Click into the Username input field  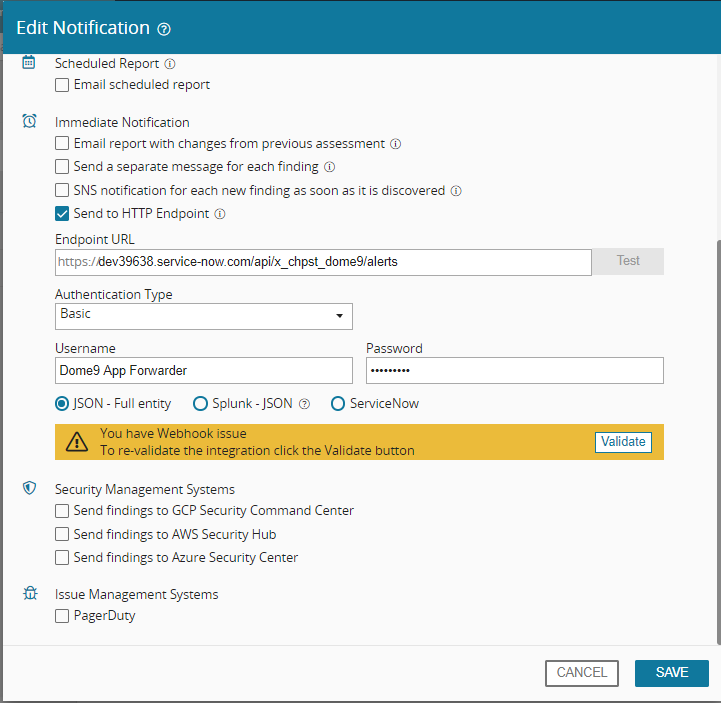point(204,371)
